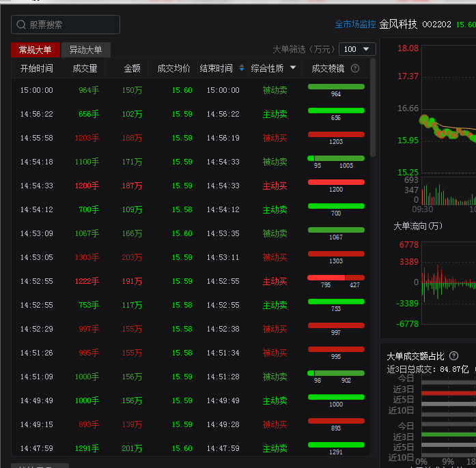Sort table by 开始时间 column header
Viewport: 476px width, 468px height.
[36, 68]
